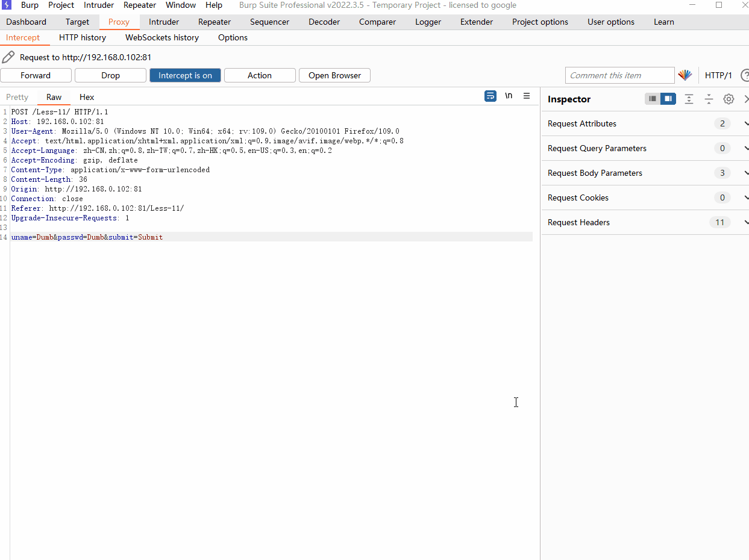Minimize the Burp Suite window
Viewport: 749px width, 560px height.
click(x=691, y=5)
